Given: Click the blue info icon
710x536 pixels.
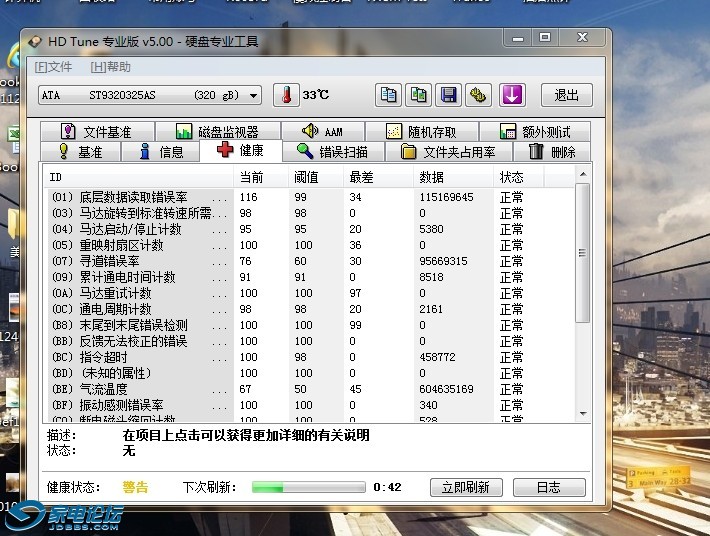Looking at the screenshot, I should (144, 151).
